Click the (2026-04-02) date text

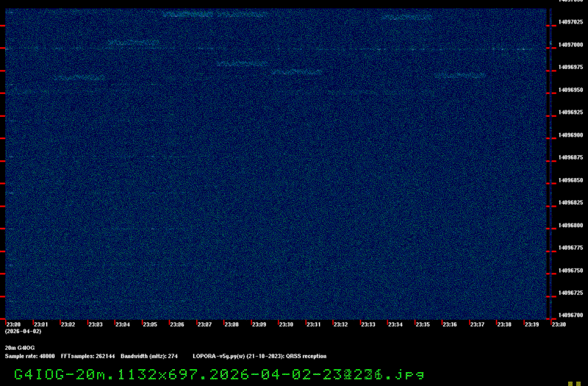pos(23,332)
